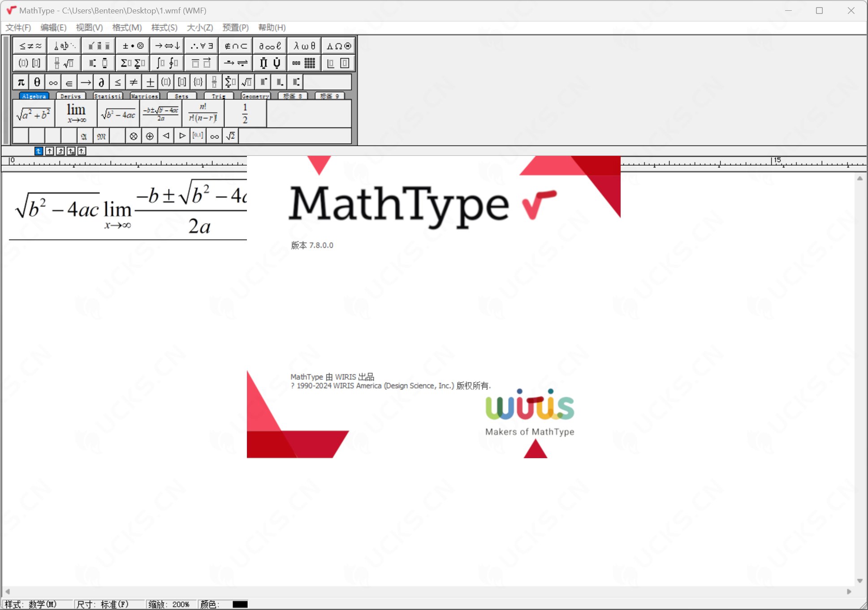The width and height of the screenshot is (868, 610).
Task: Switch to the Sets tab
Action: pyautogui.click(x=181, y=96)
